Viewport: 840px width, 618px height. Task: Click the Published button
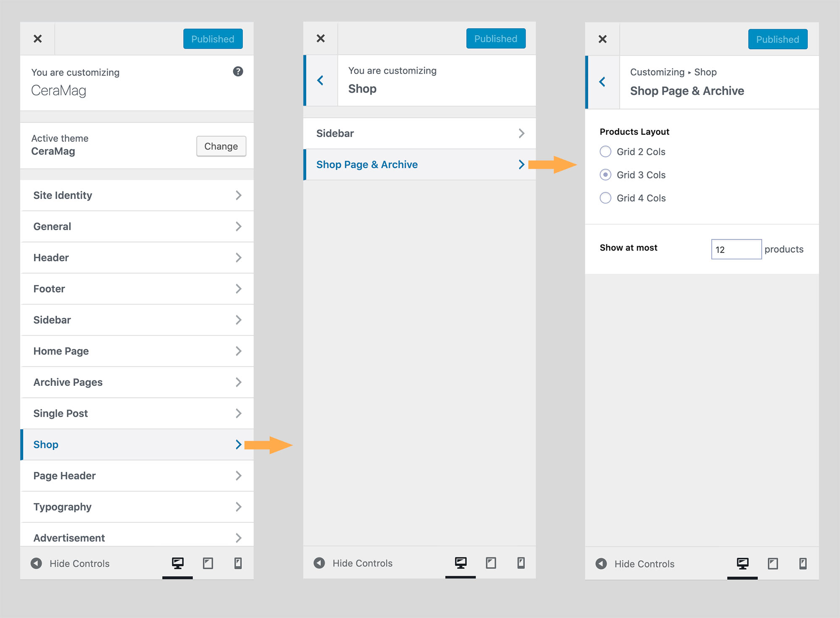click(213, 39)
